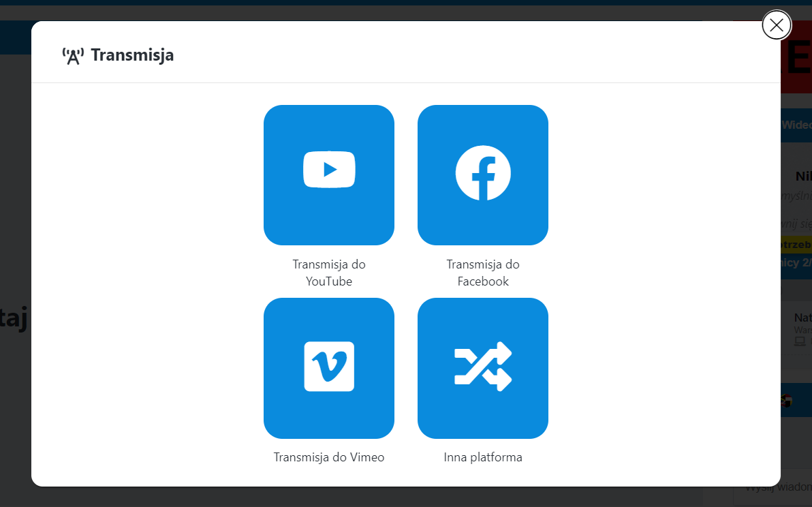Switch to the Wideo tab behind dialog
The image size is (812, 507).
click(796, 125)
